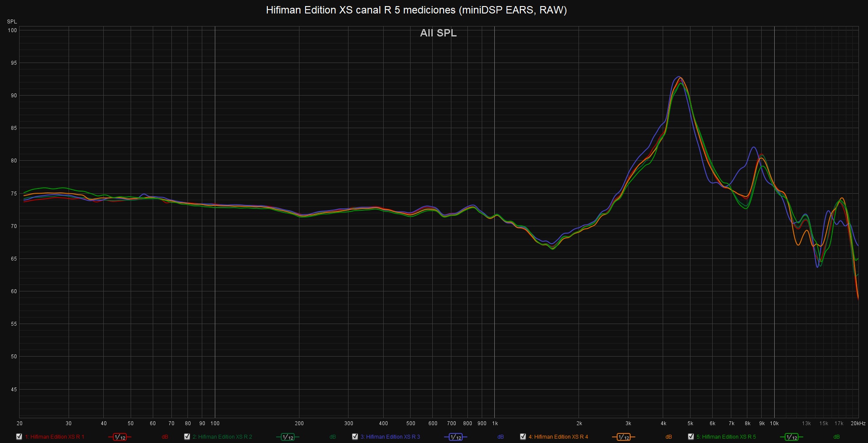
Task: Click the bright green 1/12 smoothing icon for trace 5
Action: (791, 437)
